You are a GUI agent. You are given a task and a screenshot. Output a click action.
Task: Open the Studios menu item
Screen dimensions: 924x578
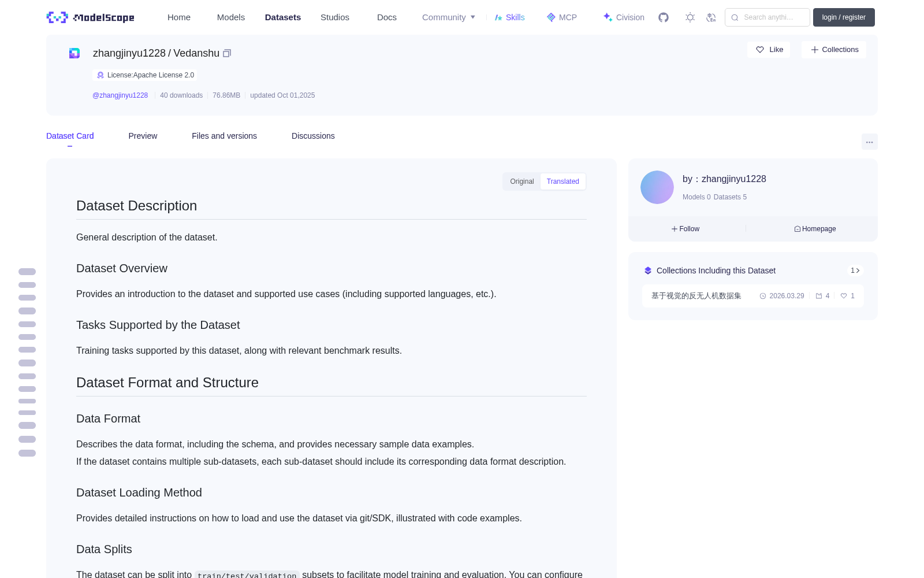click(x=335, y=17)
